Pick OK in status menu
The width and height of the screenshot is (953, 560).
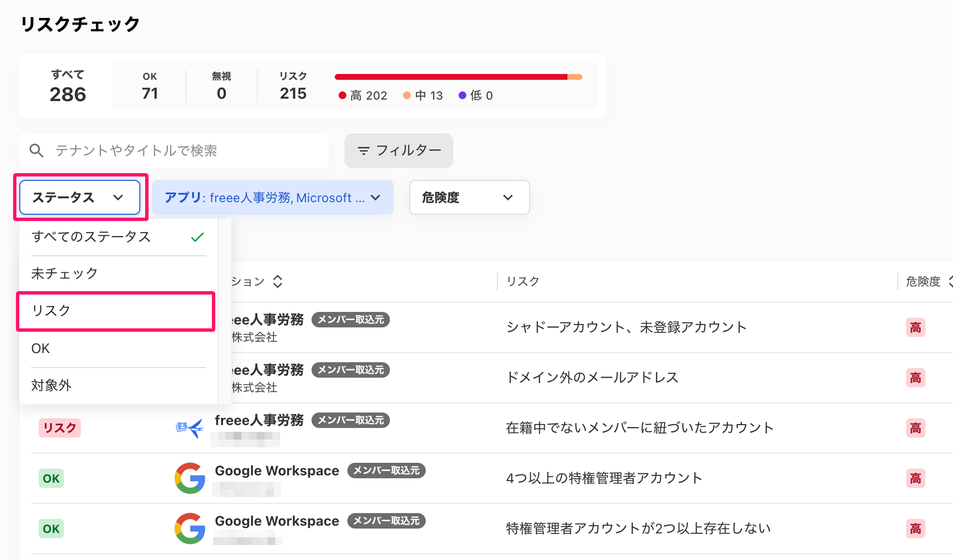click(119, 348)
